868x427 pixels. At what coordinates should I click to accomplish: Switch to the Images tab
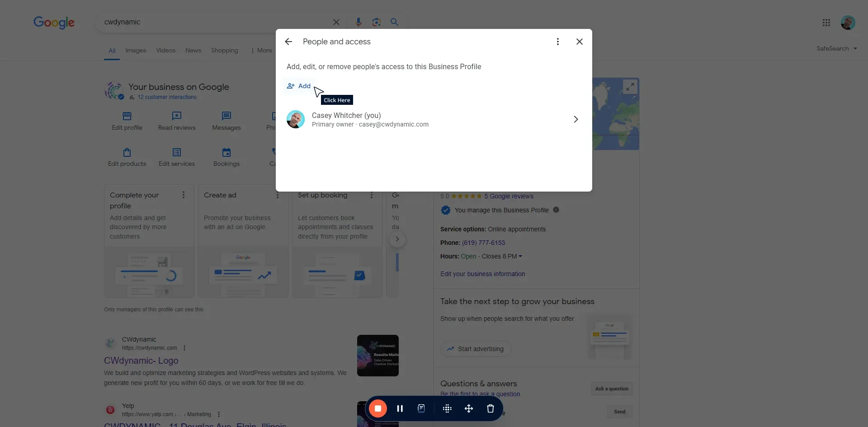136,51
